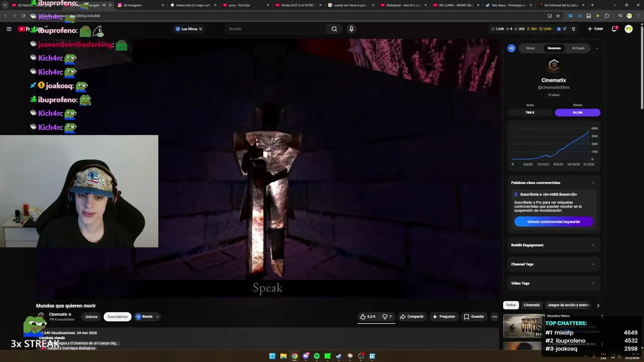Viewport: 644px width, 362px height.
Task: Open the YouTube notifications bell
Action: click(614, 29)
